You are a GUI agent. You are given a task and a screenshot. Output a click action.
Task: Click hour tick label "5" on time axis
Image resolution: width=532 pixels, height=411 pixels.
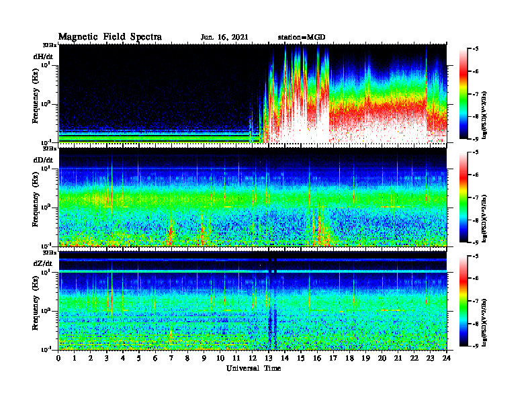point(139,359)
